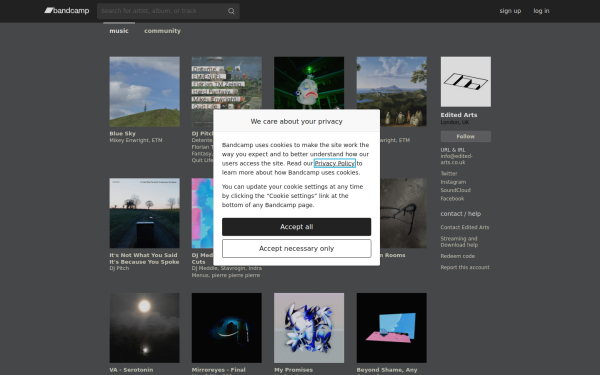Click the Beyond Shame, Any title
Viewport: 600px width, 375px height.
[x=387, y=370]
